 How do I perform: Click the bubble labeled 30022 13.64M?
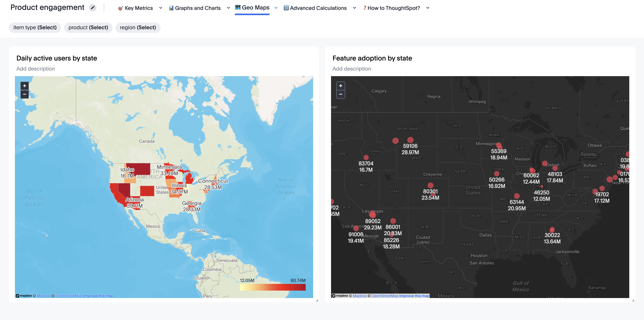point(552,229)
